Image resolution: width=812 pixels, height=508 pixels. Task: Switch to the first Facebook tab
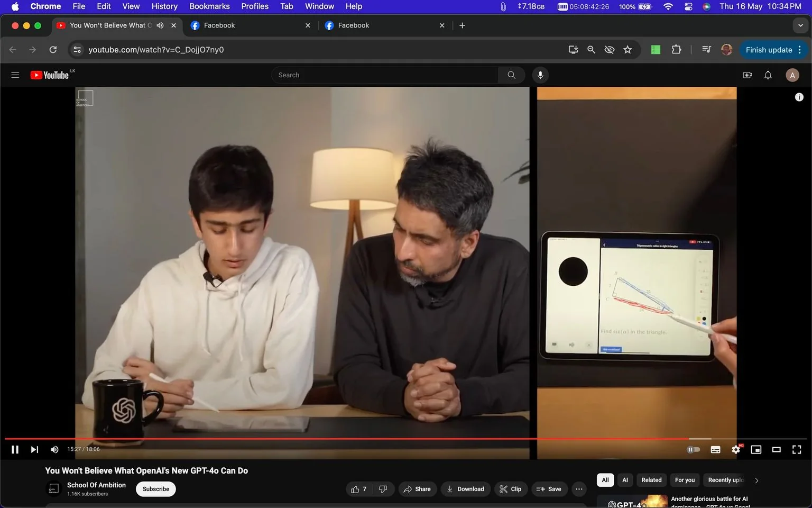point(251,25)
